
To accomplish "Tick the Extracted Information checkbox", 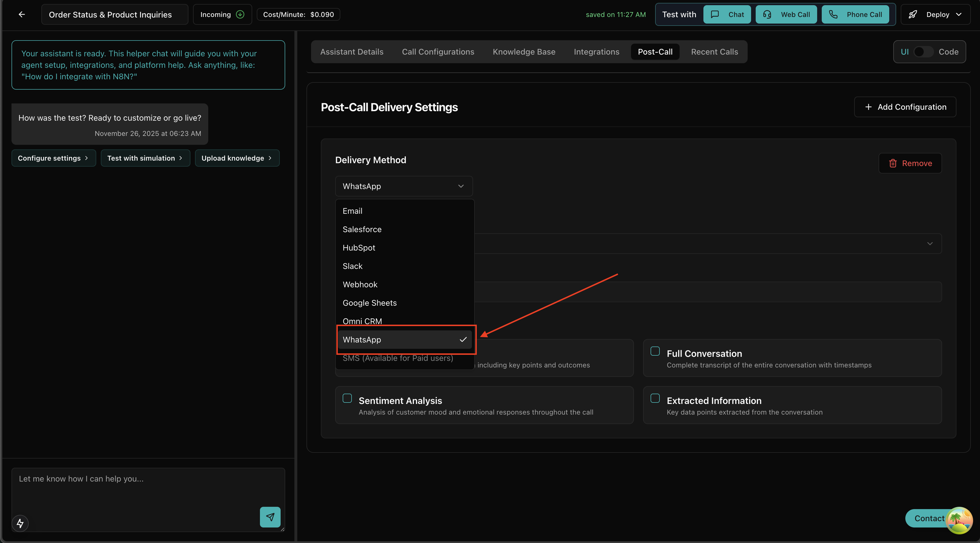I will point(655,398).
